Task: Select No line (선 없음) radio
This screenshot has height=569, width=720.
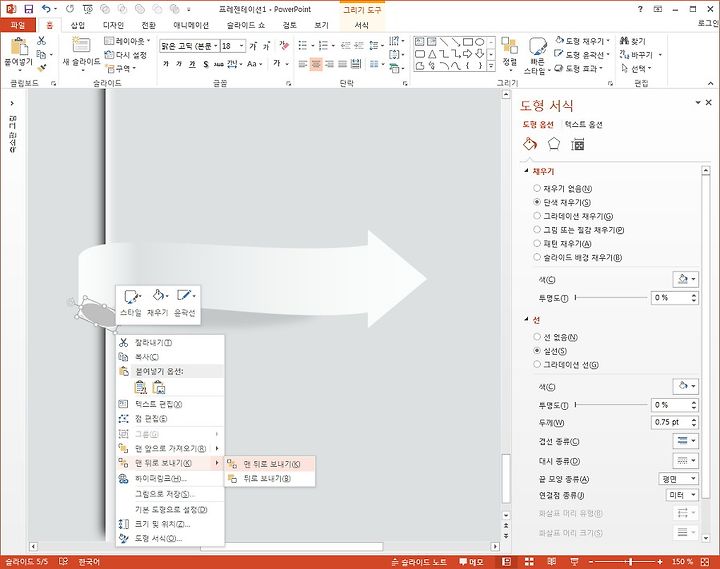Action: [x=537, y=337]
